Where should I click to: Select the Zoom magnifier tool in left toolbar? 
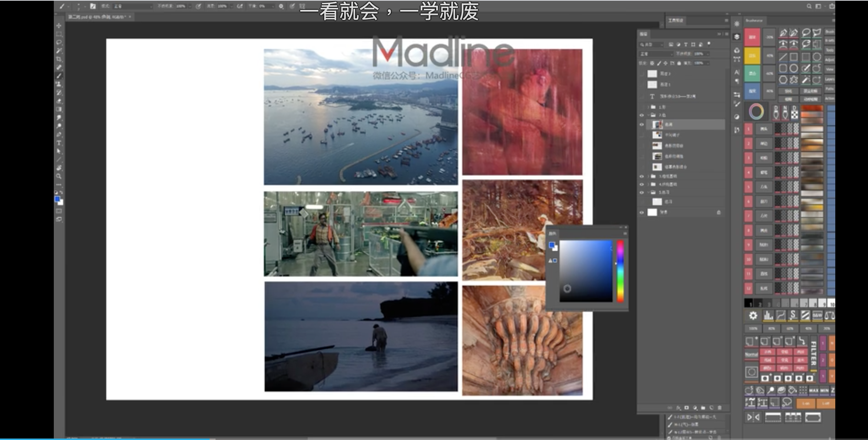pyautogui.click(x=59, y=176)
